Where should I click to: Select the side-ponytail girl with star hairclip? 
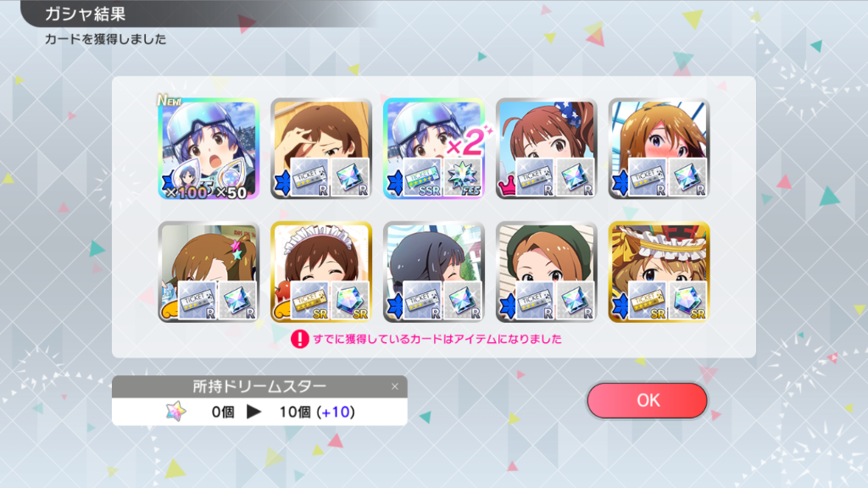209,272
